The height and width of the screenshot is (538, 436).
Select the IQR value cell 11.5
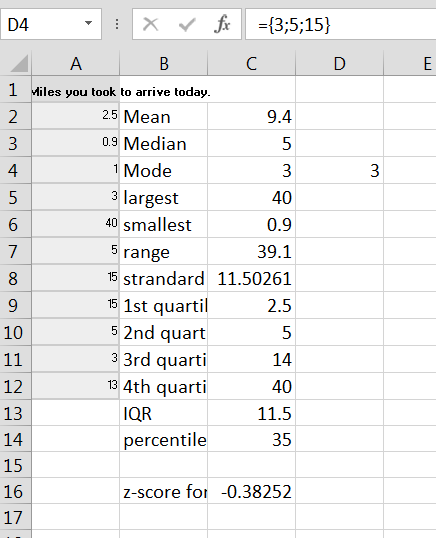[251, 413]
